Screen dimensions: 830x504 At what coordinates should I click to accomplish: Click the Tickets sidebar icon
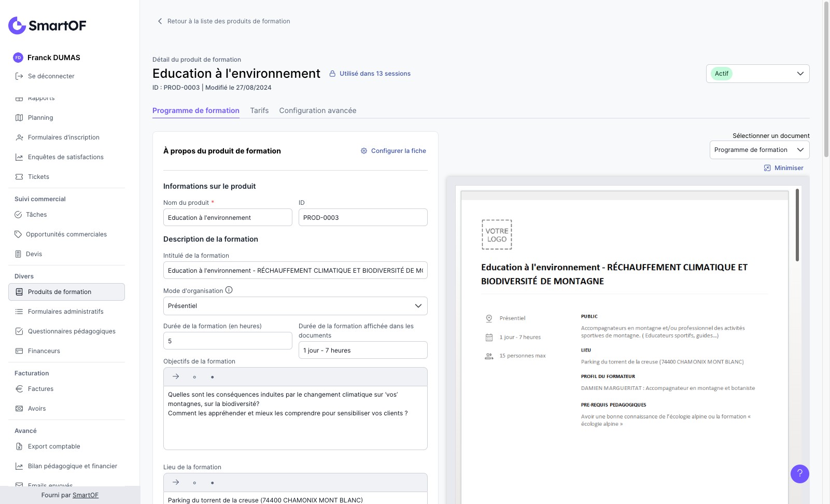pyautogui.click(x=19, y=177)
